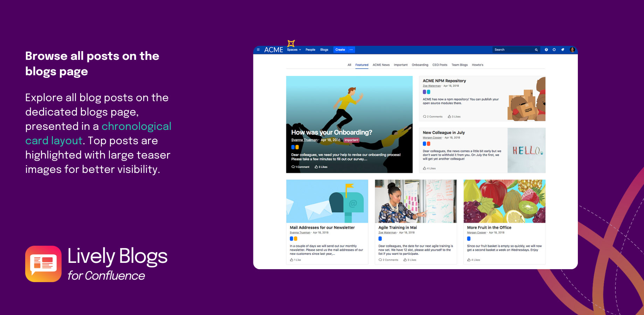Click 3 Likes on Agile Training in Mai
The height and width of the screenshot is (315, 644).
click(x=410, y=260)
